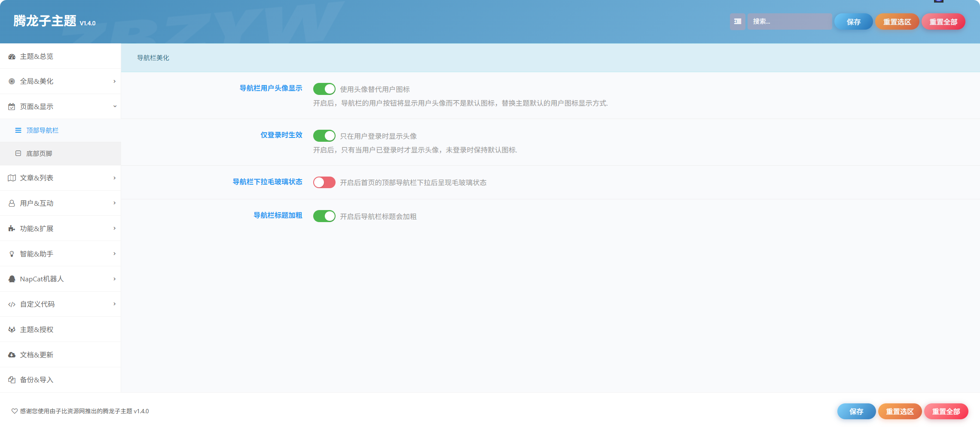Expand the 全局&美化 section chevron
980x430 pixels.
click(114, 81)
